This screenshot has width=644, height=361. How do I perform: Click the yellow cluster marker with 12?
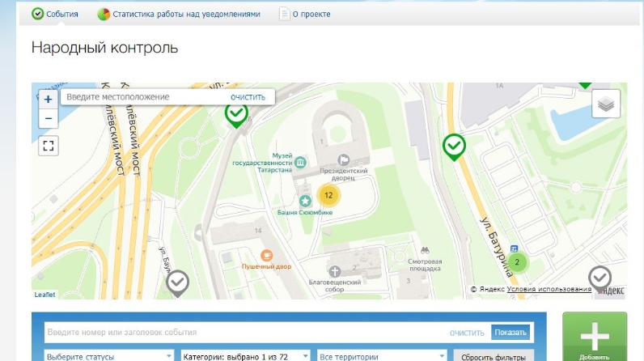point(328,195)
